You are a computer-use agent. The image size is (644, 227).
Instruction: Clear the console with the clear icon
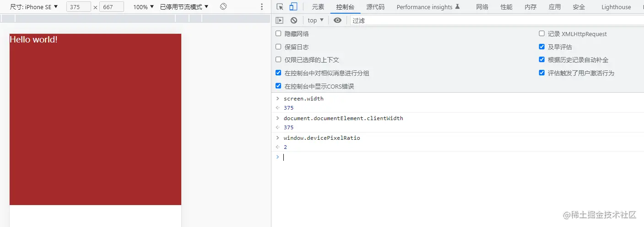coord(294,20)
